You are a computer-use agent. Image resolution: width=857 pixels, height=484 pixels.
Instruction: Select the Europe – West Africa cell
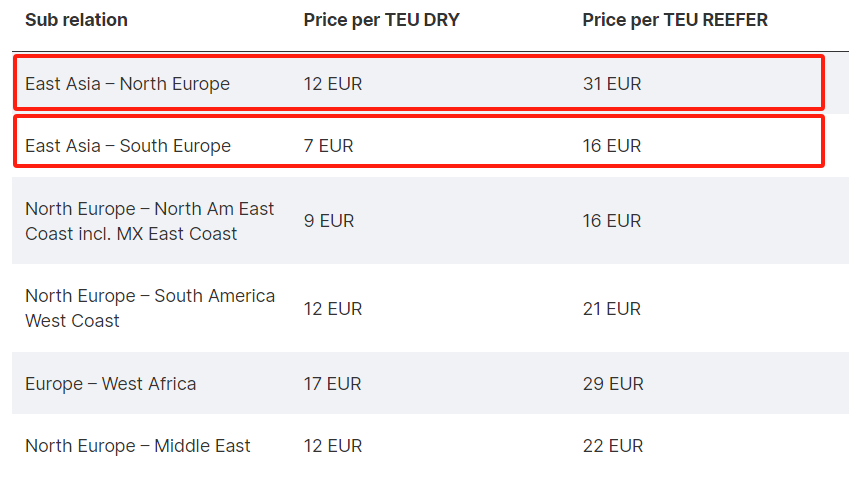click(110, 384)
